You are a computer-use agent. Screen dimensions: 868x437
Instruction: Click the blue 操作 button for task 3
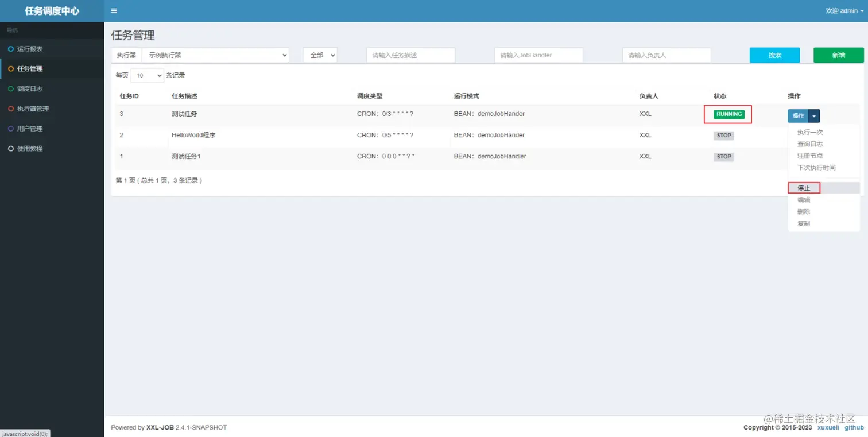798,116
